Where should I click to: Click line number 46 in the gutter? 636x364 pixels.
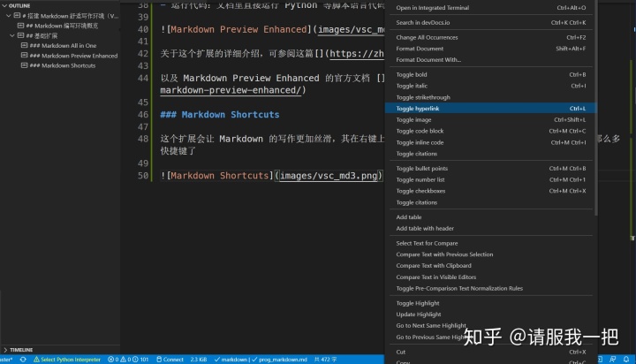click(143, 115)
